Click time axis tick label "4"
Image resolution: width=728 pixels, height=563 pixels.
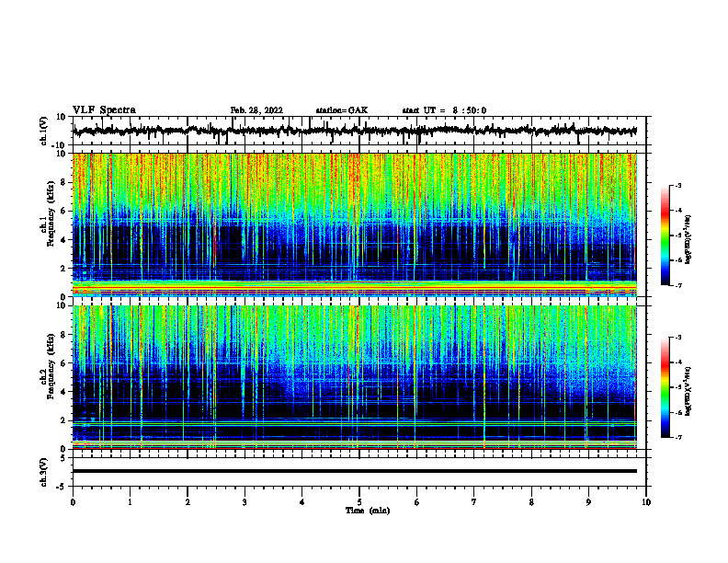point(302,502)
